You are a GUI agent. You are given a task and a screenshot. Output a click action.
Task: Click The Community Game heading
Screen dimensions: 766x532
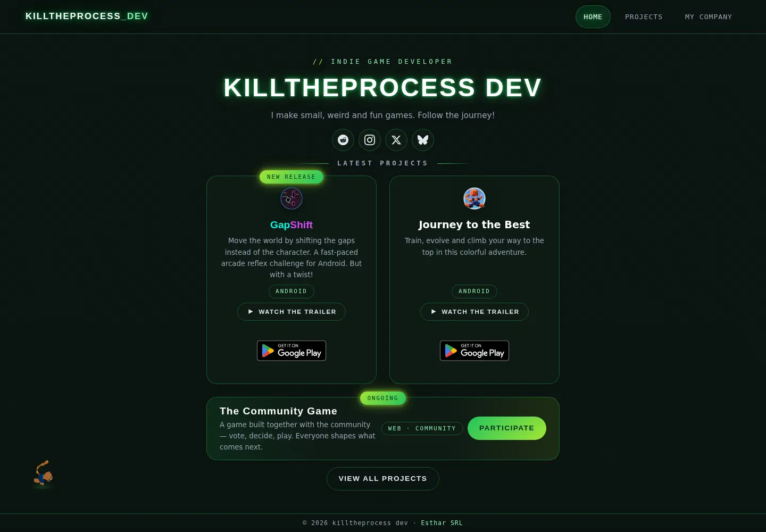point(278,411)
